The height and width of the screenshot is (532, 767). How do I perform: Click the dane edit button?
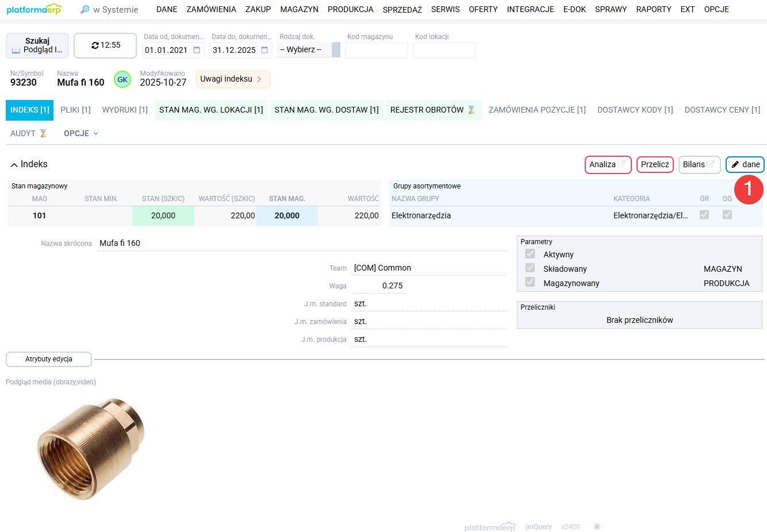point(745,164)
